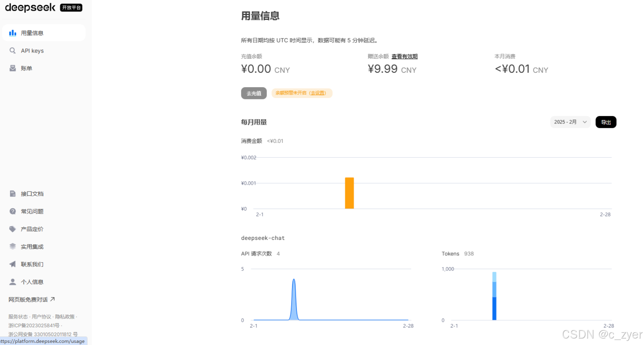Click the question mark icon beside 常见问题

pos(13,211)
